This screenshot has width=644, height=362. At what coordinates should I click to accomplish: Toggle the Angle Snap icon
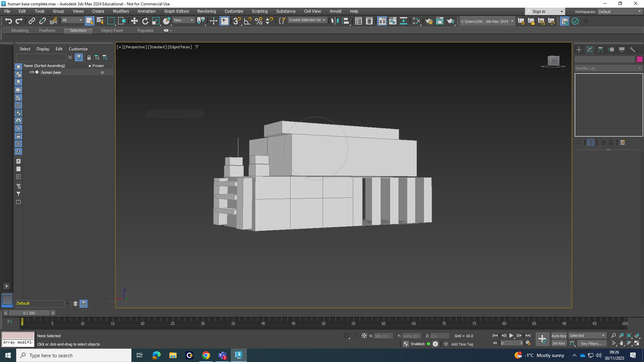(x=248, y=21)
